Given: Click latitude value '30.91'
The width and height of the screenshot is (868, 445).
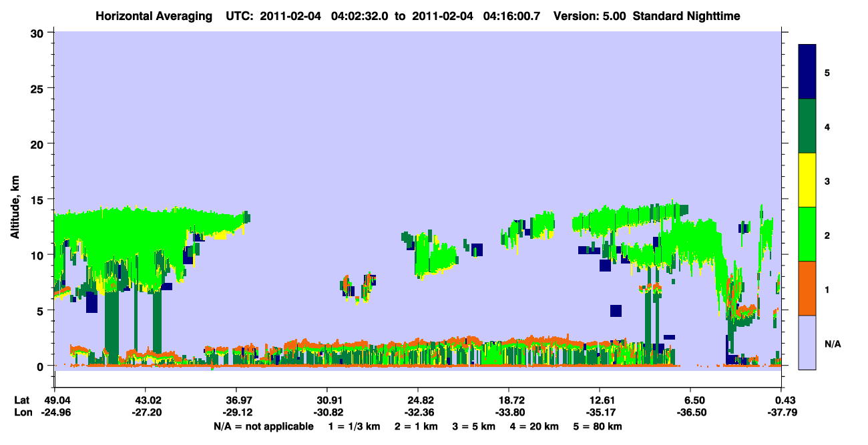Looking at the screenshot, I should [327, 400].
